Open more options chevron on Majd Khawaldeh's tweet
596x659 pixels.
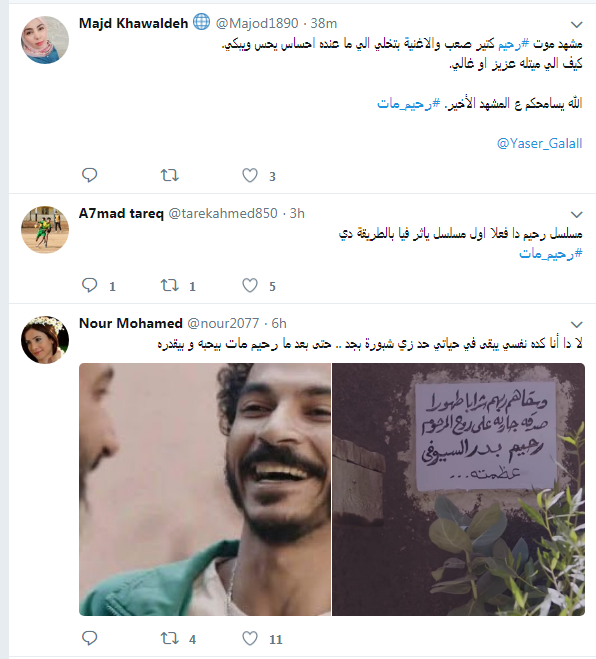coord(577,24)
